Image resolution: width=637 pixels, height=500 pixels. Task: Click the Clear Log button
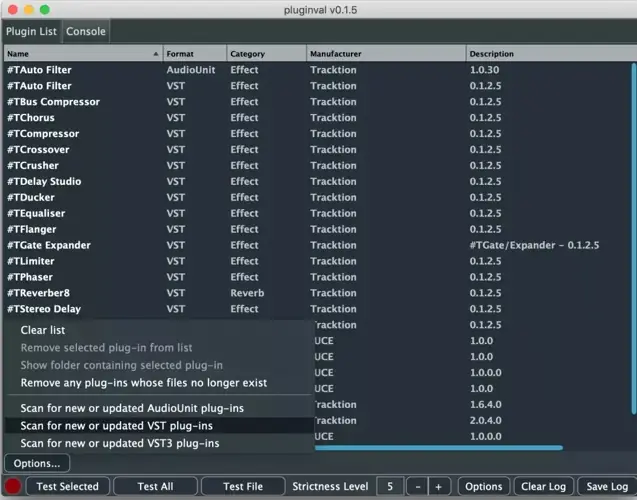[x=543, y=487]
